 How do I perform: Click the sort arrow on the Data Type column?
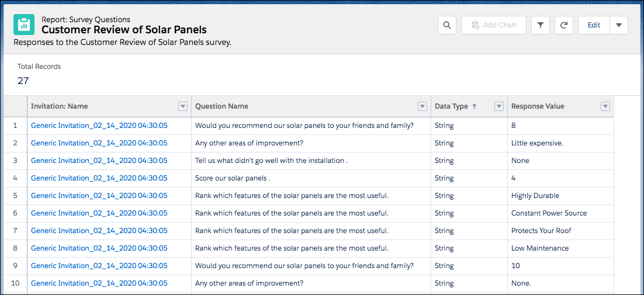475,106
